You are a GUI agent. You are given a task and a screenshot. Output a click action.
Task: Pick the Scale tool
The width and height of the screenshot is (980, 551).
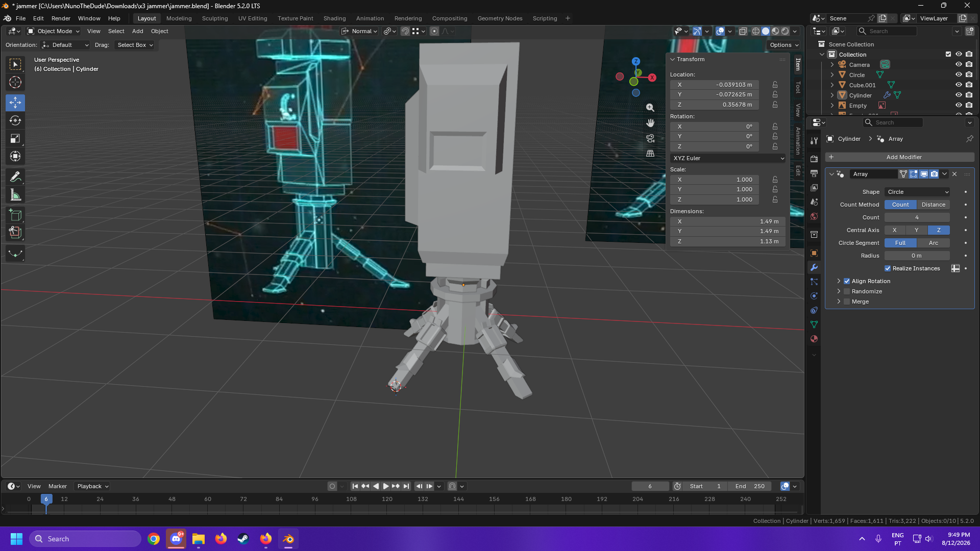click(x=15, y=138)
